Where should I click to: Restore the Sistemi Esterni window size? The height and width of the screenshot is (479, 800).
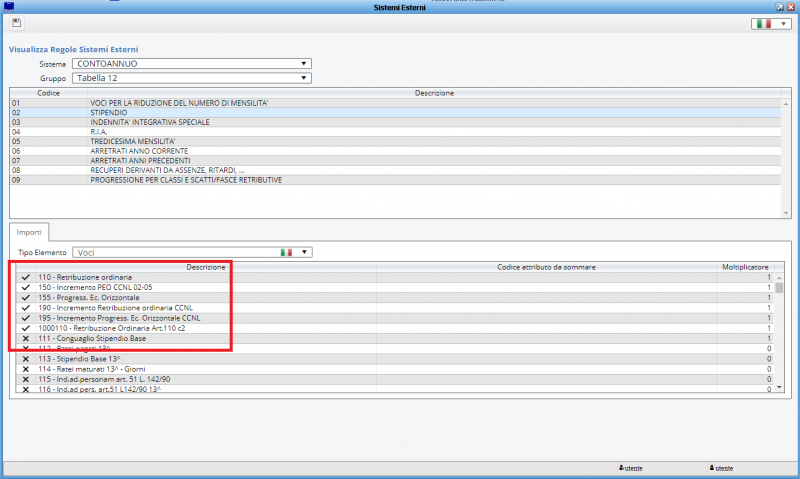(780, 7)
